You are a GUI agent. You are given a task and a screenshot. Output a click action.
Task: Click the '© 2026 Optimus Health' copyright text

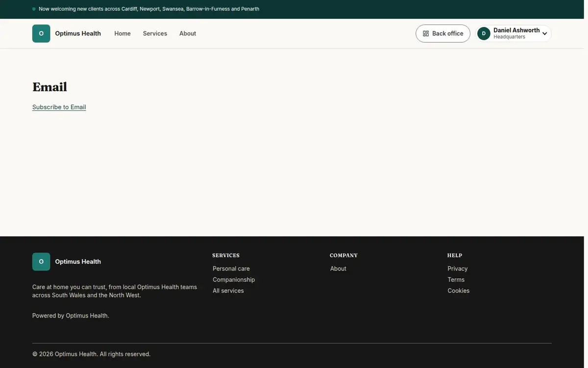[x=91, y=354]
